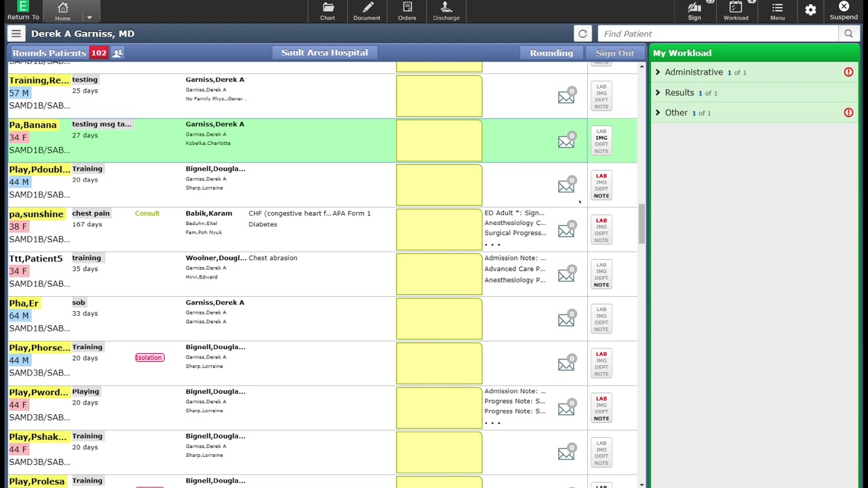Open the Menu list icon
Viewport: 868px width, 488px height.
(x=777, y=11)
